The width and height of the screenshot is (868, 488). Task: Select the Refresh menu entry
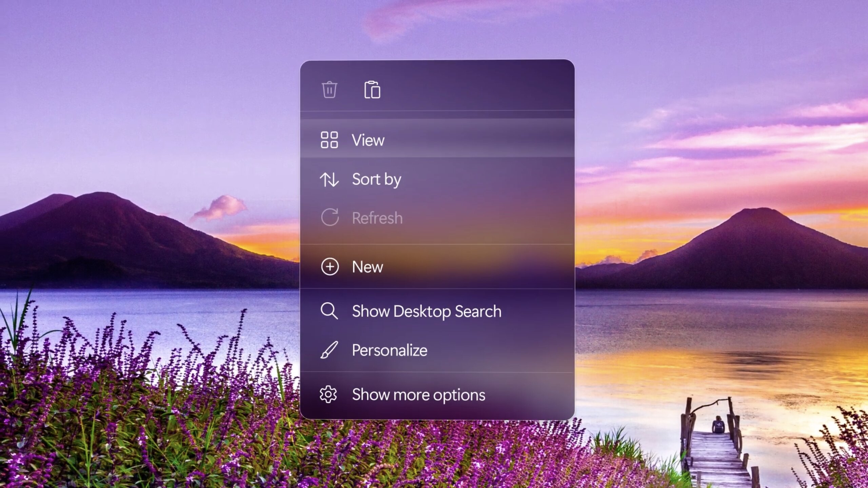(x=437, y=218)
